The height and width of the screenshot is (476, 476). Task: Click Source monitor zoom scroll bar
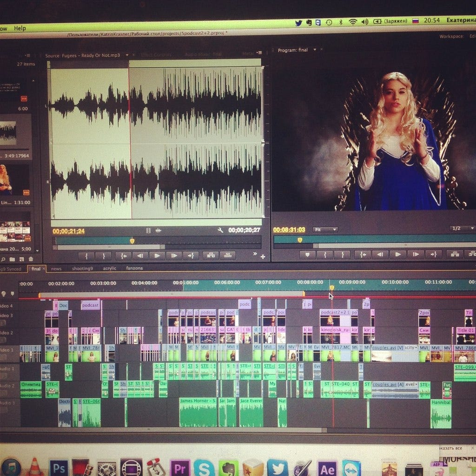point(109,247)
